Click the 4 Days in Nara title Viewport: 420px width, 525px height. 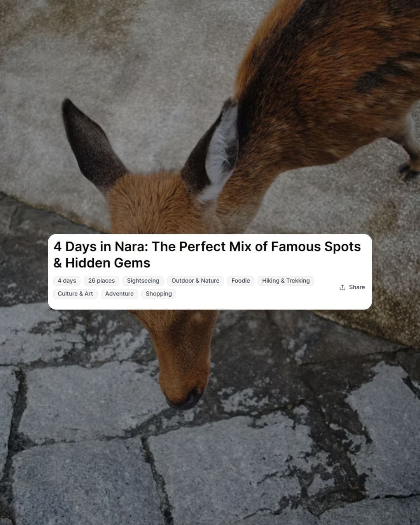click(207, 247)
